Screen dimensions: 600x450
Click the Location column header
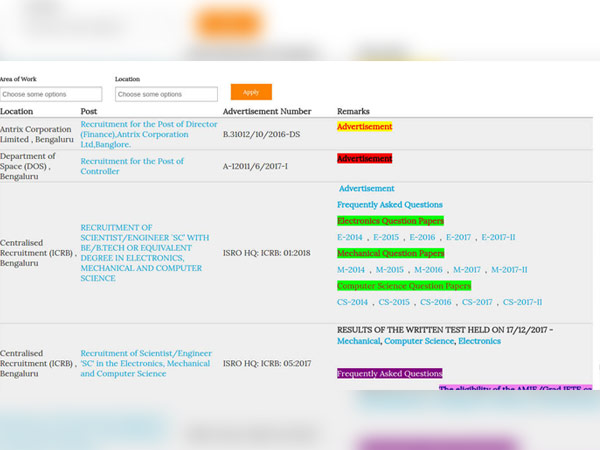[16, 111]
